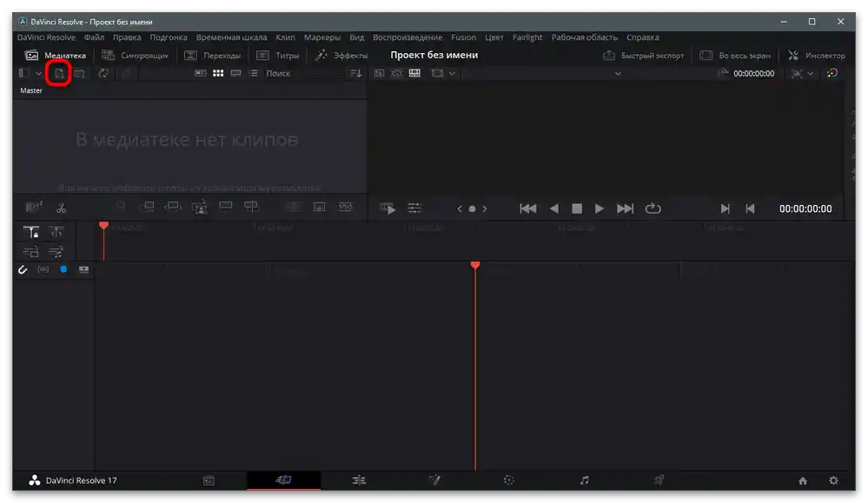Click the jog wheel dot control

(x=472, y=208)
